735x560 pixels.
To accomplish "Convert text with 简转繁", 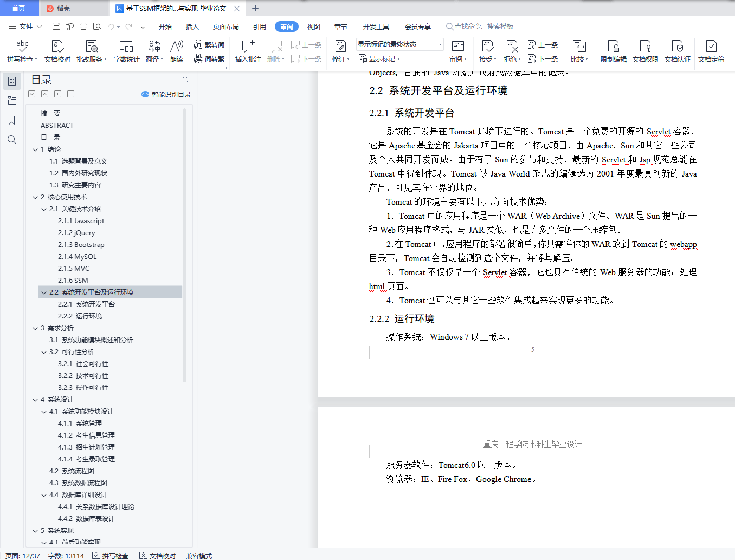I will (x=209, y=59).
